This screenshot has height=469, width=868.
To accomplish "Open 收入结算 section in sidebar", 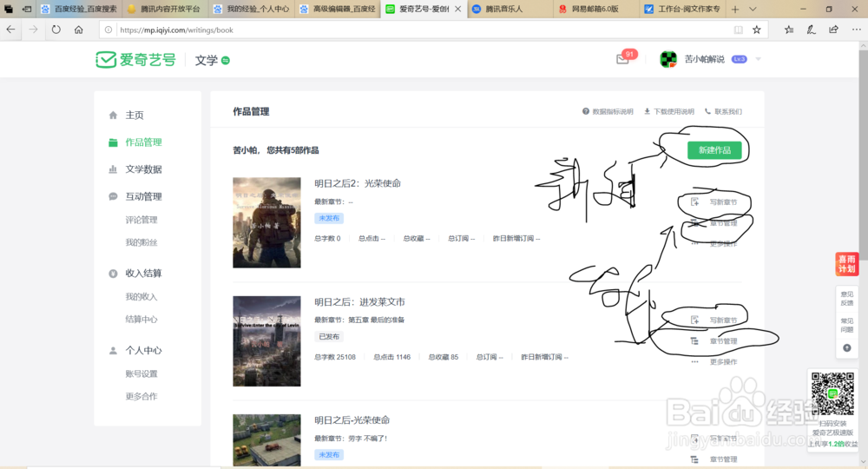I will [143, 274].
